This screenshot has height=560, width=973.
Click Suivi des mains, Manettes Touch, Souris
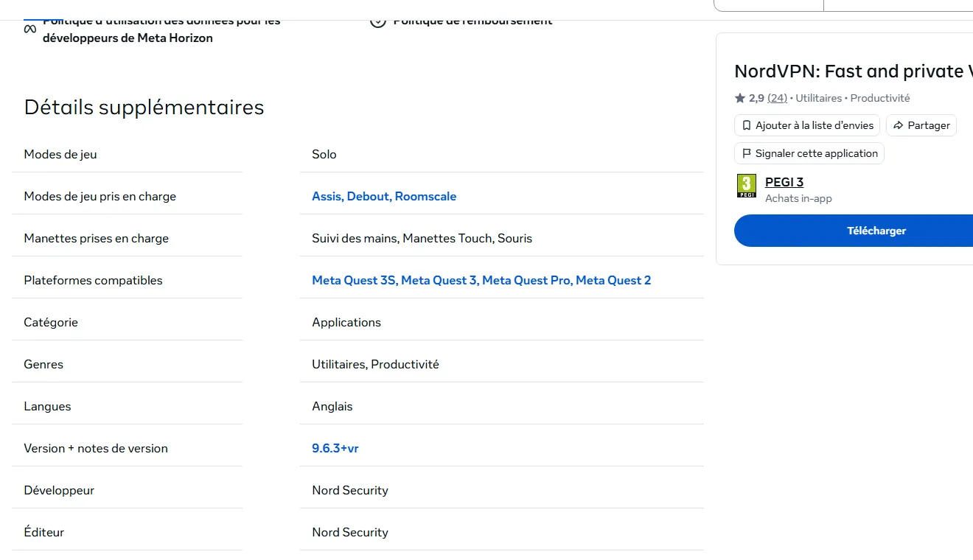click(x=422, y=238)
